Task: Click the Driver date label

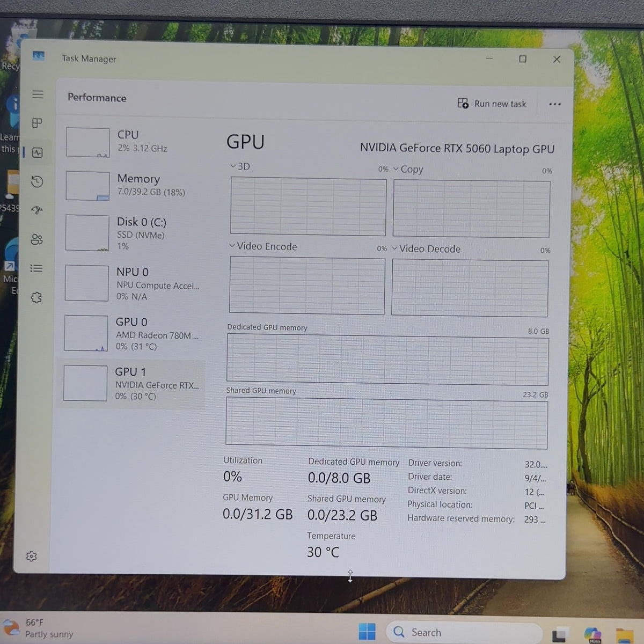Action: click(430, 477)
